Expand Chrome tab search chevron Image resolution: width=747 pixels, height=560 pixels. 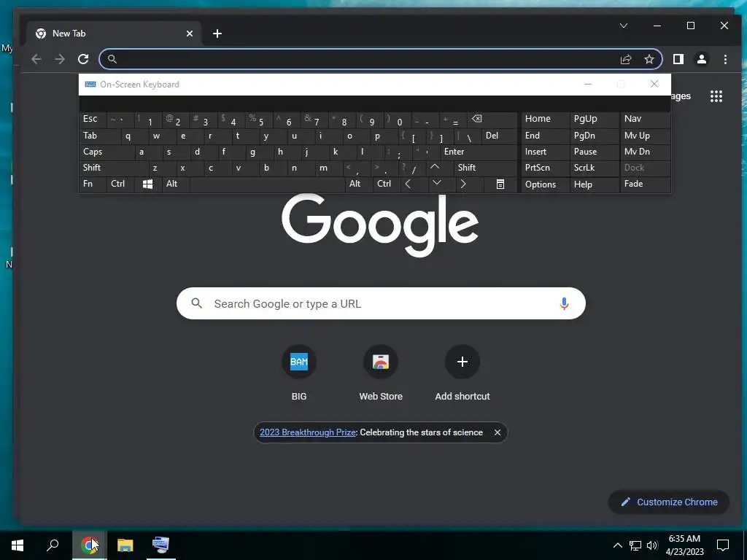(x=623, y=26)
